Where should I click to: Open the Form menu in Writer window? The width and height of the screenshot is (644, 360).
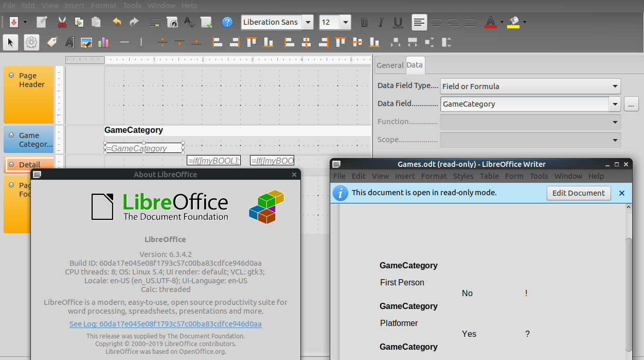(514, 176)
